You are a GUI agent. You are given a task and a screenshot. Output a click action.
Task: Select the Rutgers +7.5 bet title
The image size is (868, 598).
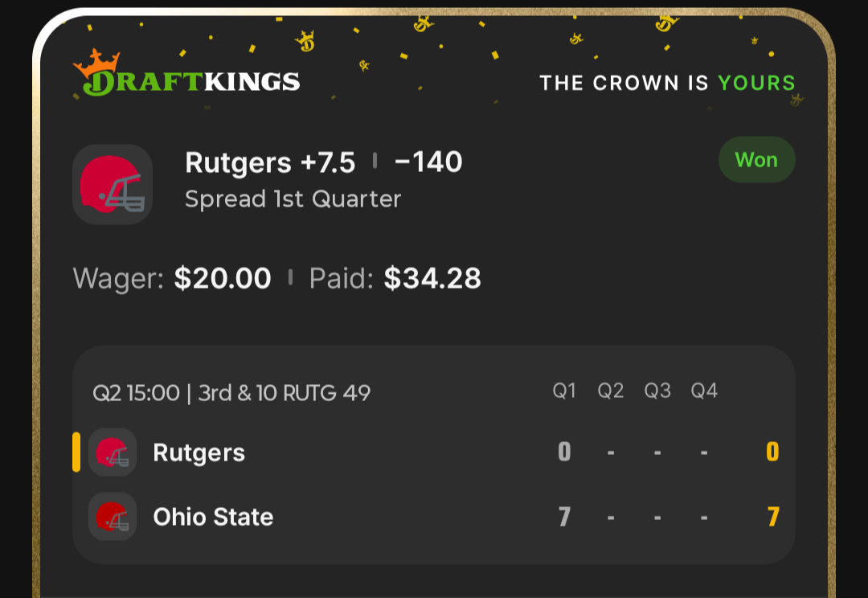pos(270,163)
